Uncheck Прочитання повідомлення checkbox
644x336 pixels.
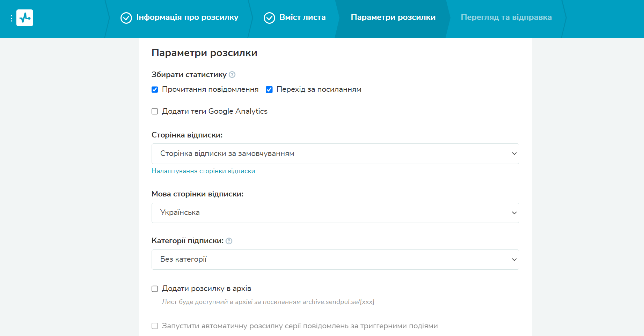click(155, 90)
